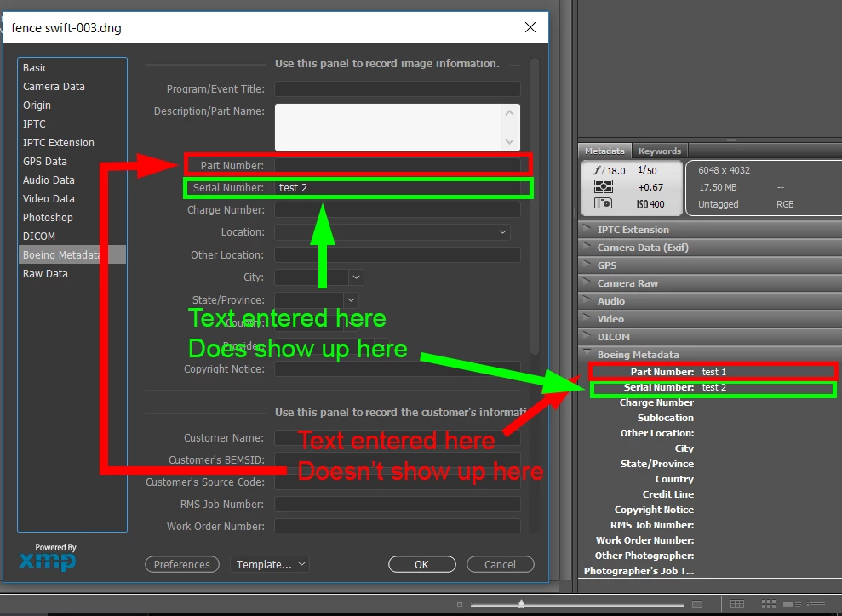Open the Template... dropdown
The image size is (842, 616).
(x=270, y=564)
